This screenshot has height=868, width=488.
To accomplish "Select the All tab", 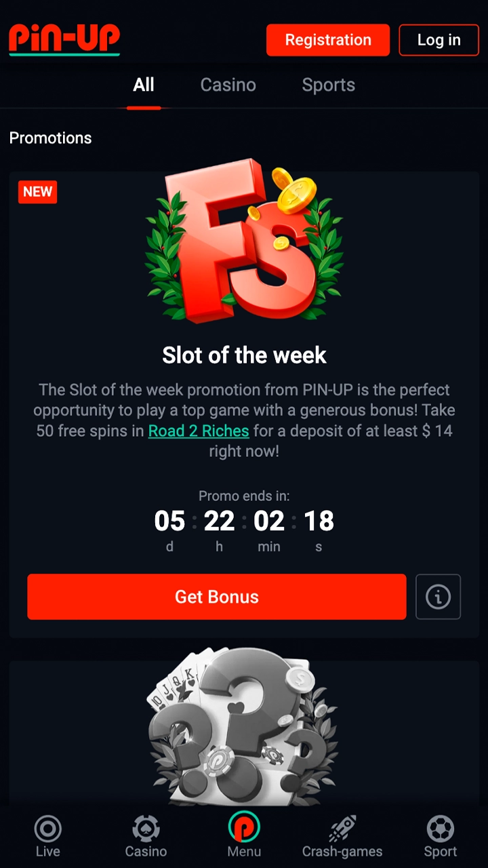I will click(144, 85).
